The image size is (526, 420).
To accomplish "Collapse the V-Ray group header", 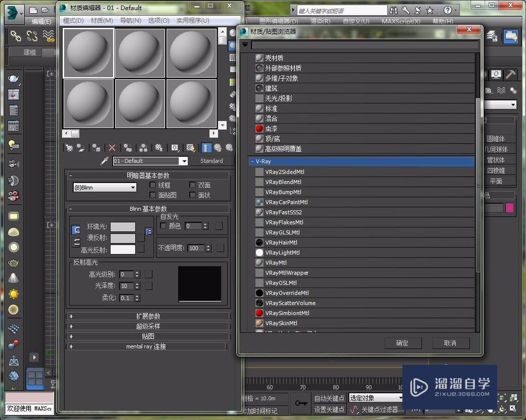I will (x=361, y=161).
